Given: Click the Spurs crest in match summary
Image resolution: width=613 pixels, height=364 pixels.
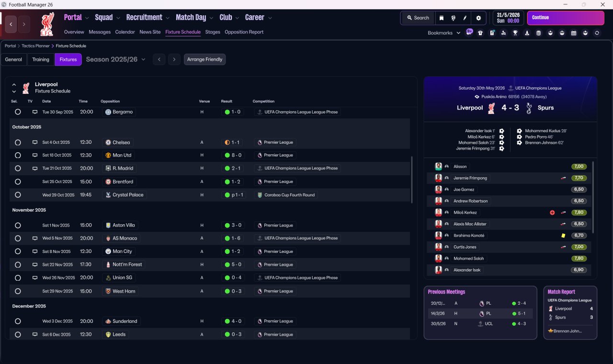Looking at the screenshot, I should click(x=529, y=108).
